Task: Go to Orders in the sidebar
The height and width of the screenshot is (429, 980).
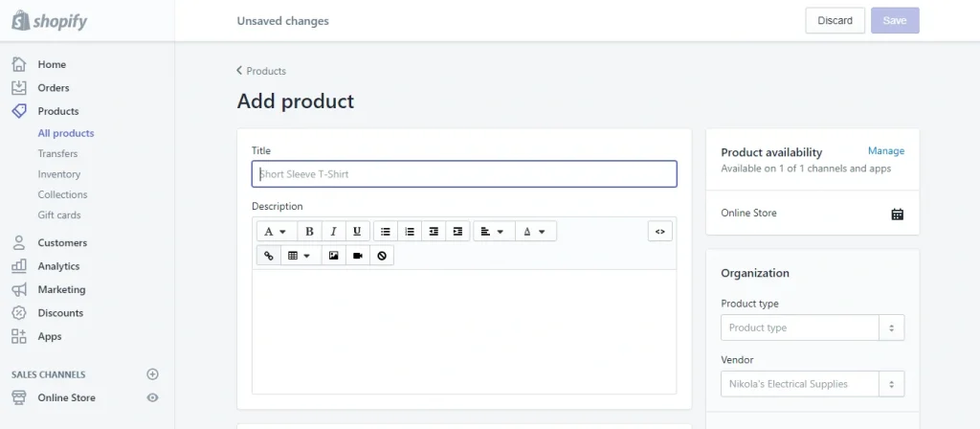Action: 54,88
